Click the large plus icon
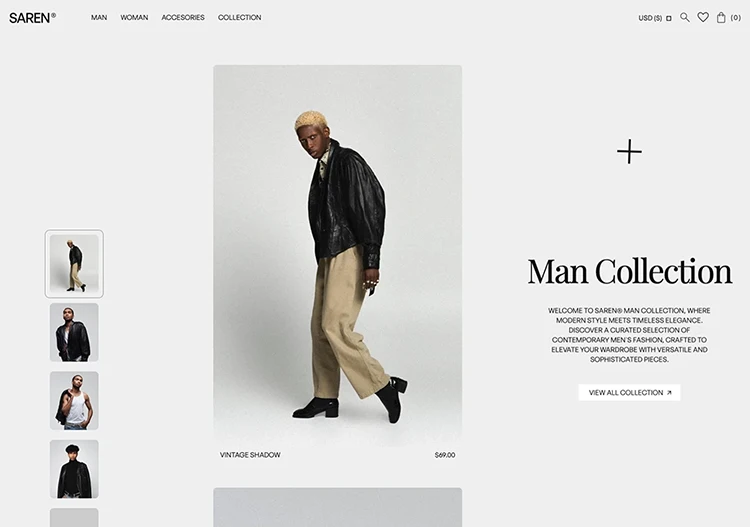750x527 pixels. pos(629,152)
